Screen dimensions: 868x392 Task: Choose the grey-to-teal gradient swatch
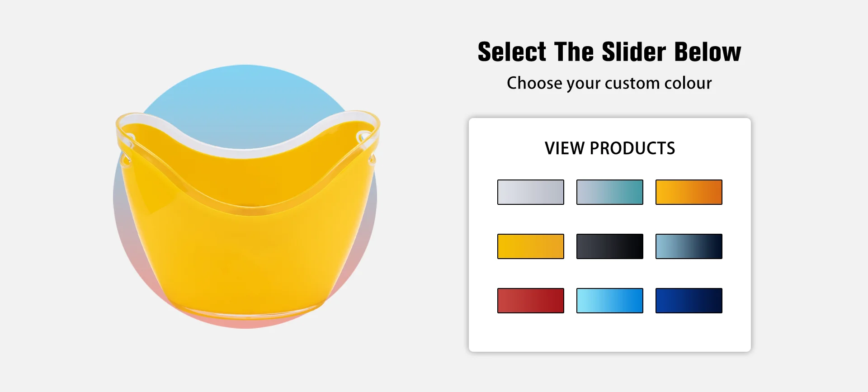point(610,192)
